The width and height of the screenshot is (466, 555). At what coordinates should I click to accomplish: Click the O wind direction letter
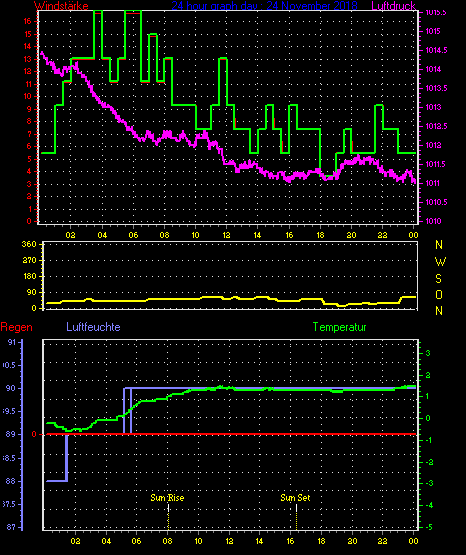[x=439, y=294]
